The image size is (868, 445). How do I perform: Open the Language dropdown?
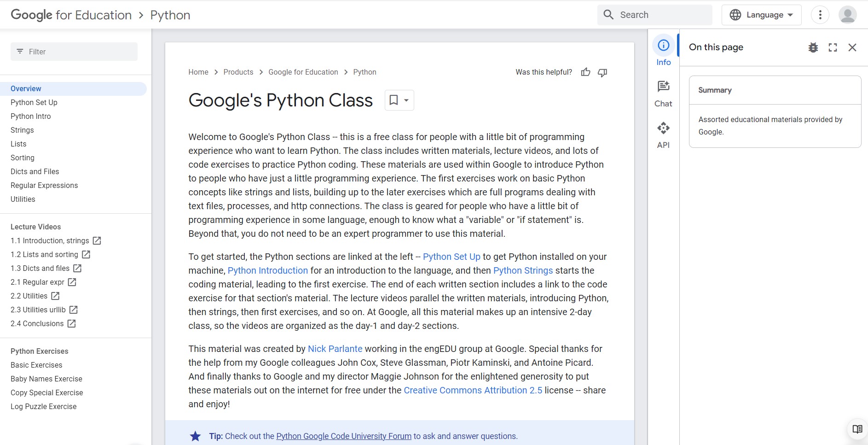tap(761, 14)
